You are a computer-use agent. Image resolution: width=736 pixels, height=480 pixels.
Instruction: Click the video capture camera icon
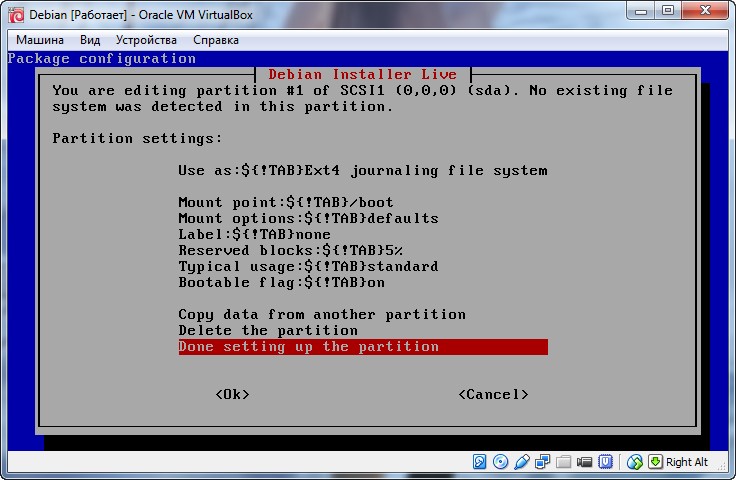pos(584,462)
